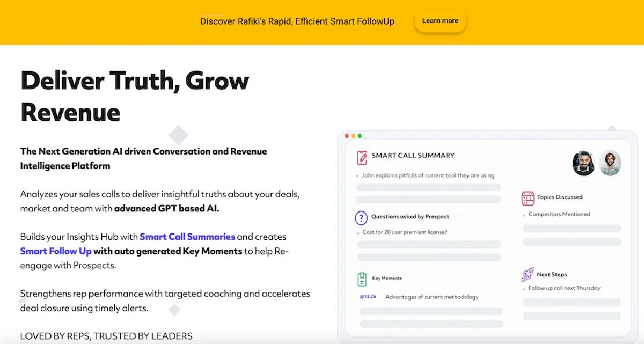
Task: Click 'John explains pitfalls of current tool' line
Action: coord(428,175)
